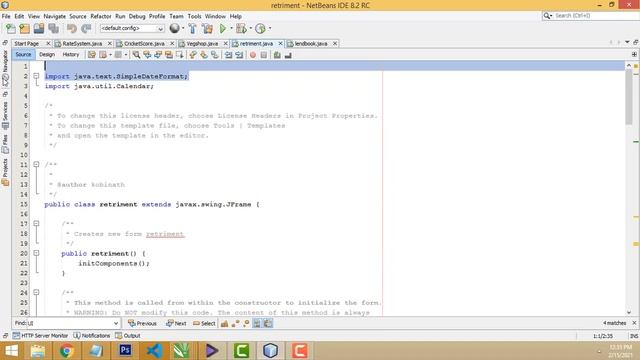The image size is (640, 360).
Task: Open dropdown arrow beside Run Project
Action: pos(231,28)
